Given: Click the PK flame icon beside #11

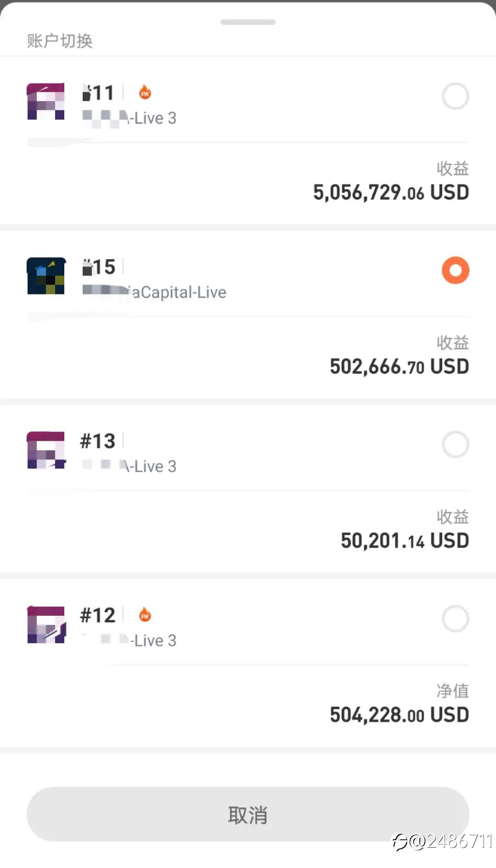Looking at the screenshot, I should 145,92.
